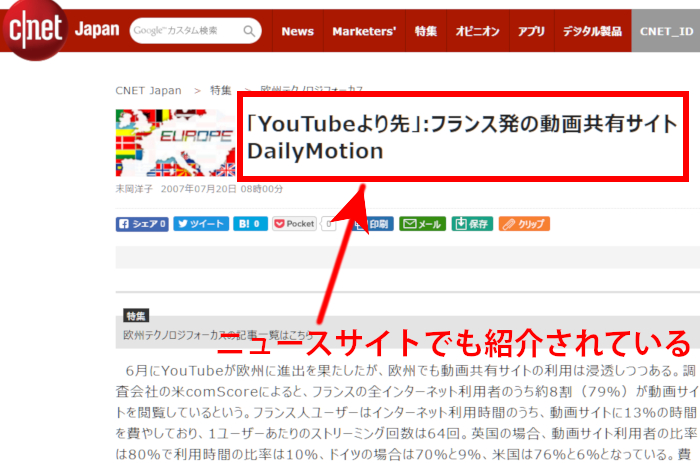Open the オピニオン navigation item
Viewport: 700px width, 463px height.
[477, 31]
